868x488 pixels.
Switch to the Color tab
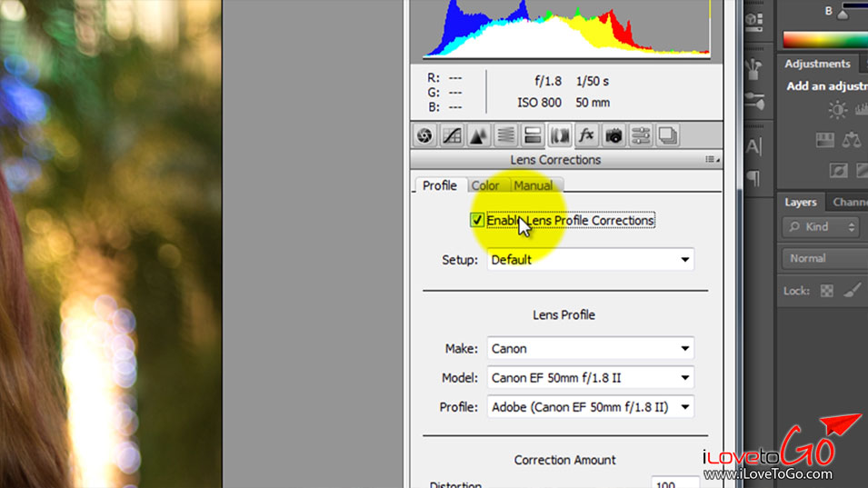pos(485,185)
